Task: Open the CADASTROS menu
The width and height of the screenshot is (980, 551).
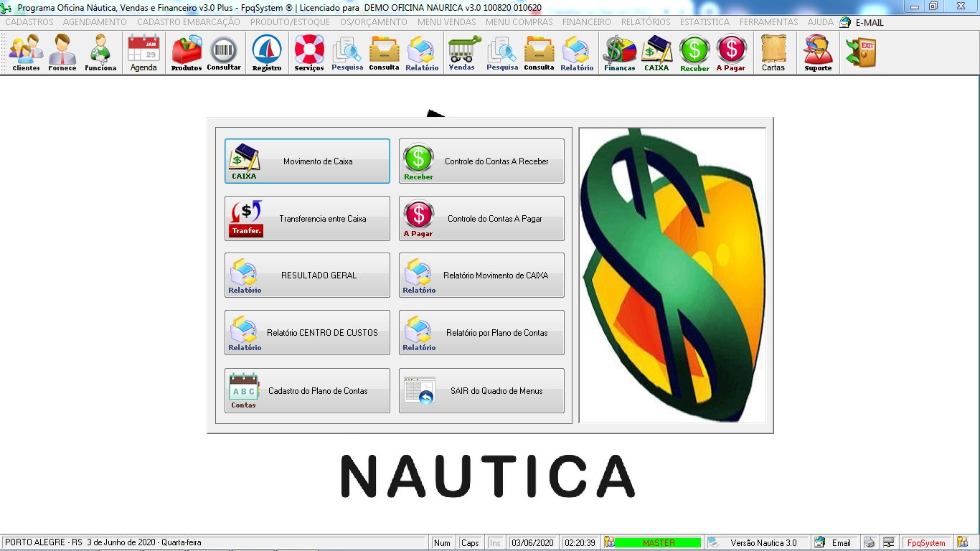Action: (x=29, y=22)
